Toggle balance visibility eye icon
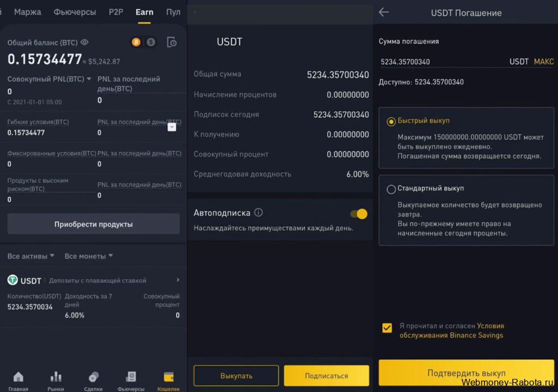558x392 pixels. click(x=84, y=43)
